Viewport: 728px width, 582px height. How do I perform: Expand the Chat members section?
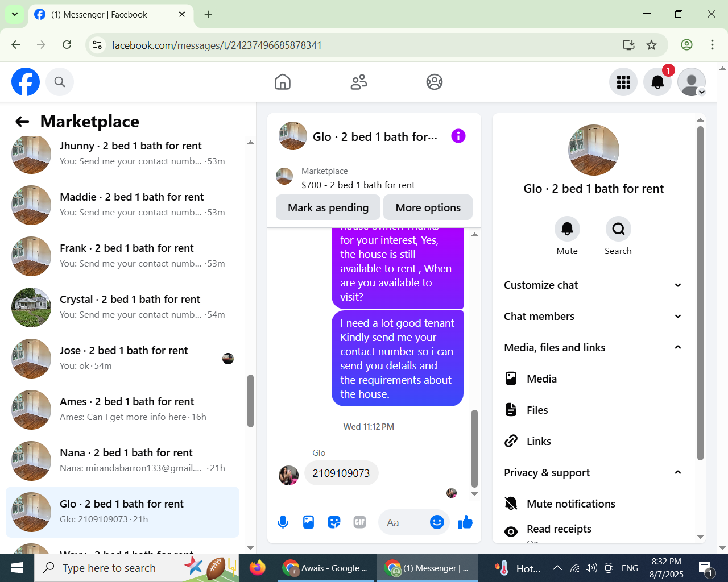point(593,316)
